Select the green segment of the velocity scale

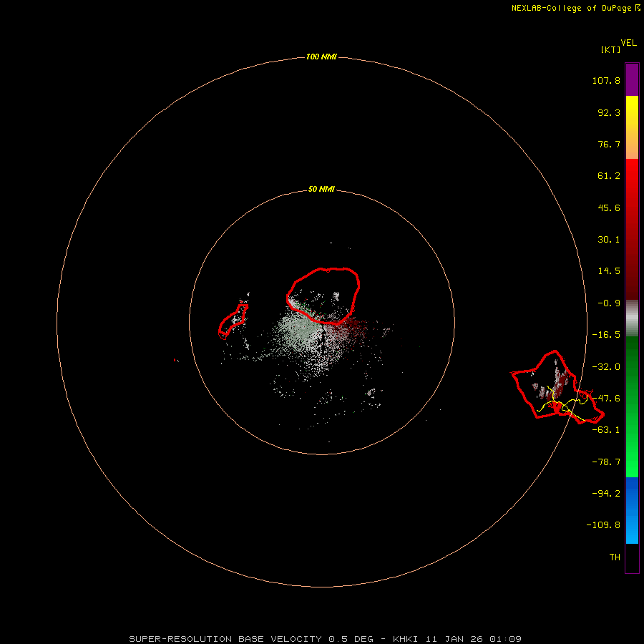point(632,406)
